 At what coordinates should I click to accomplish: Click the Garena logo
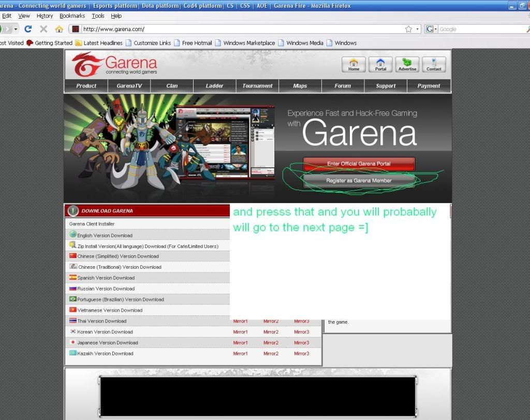[114, 64]
